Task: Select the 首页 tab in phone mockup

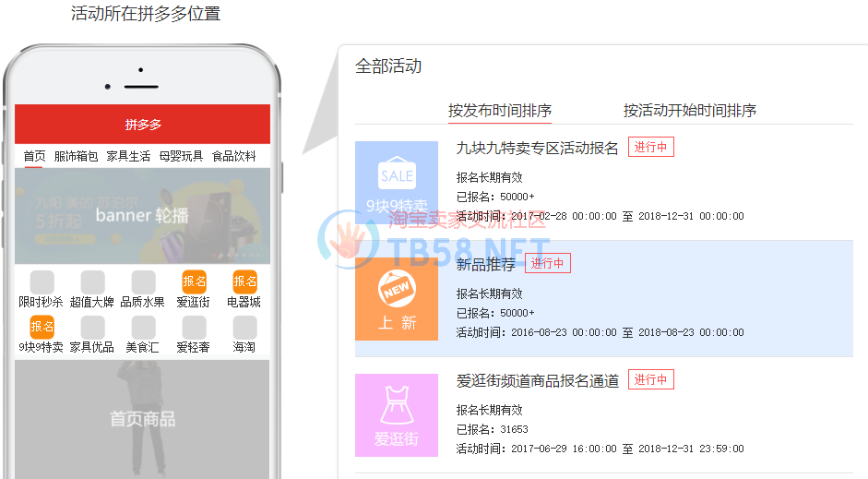Action: (34, 156)
